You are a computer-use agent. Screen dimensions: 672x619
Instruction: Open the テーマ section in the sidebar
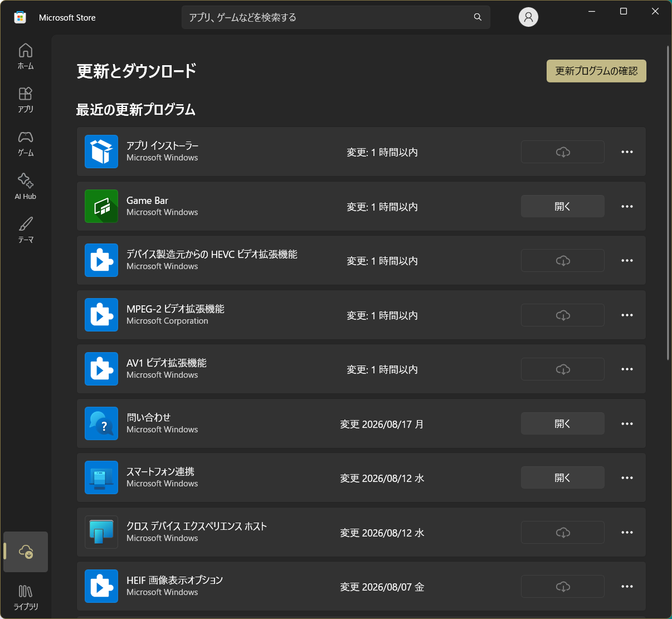click(x=26, y=230)
